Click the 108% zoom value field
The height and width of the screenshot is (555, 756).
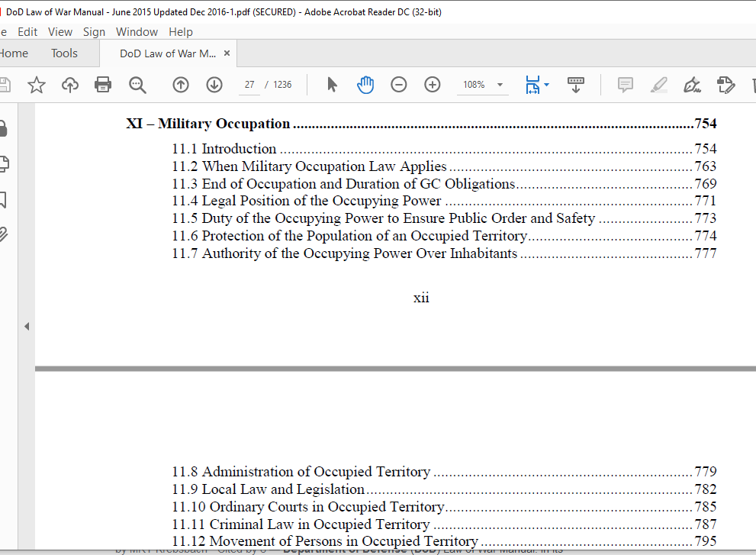pos(474,85)
